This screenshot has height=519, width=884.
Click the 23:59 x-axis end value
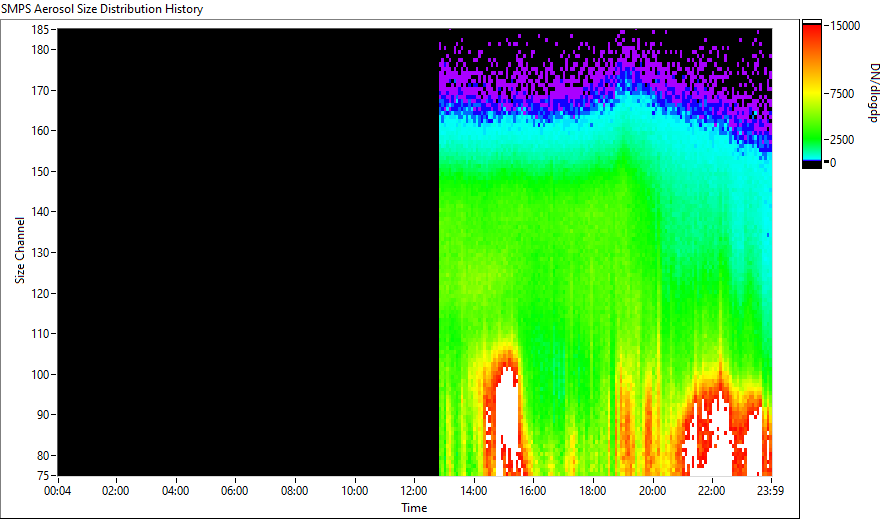tap(770, 491)
